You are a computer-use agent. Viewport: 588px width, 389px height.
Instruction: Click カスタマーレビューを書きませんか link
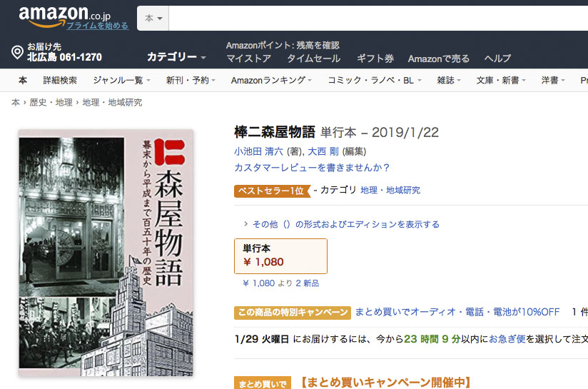pyautogui.click(x=312, y=168)
